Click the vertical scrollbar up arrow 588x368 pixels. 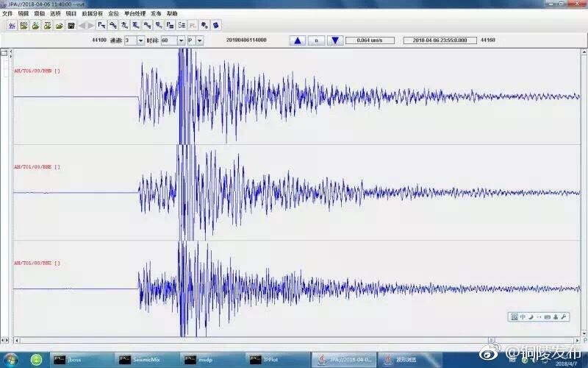pos(584,52)
